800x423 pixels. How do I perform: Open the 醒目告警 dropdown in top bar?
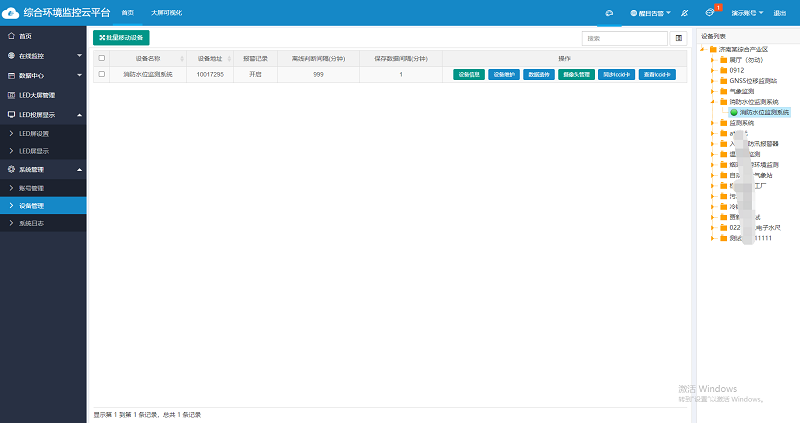tap(651, 13)
